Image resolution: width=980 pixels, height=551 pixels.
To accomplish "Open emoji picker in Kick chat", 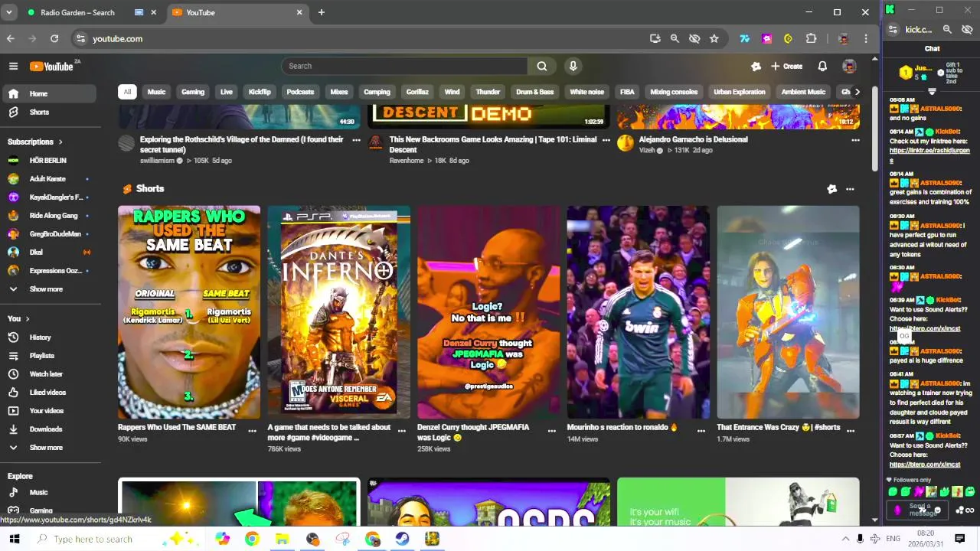I will click(x=938, y=510).
